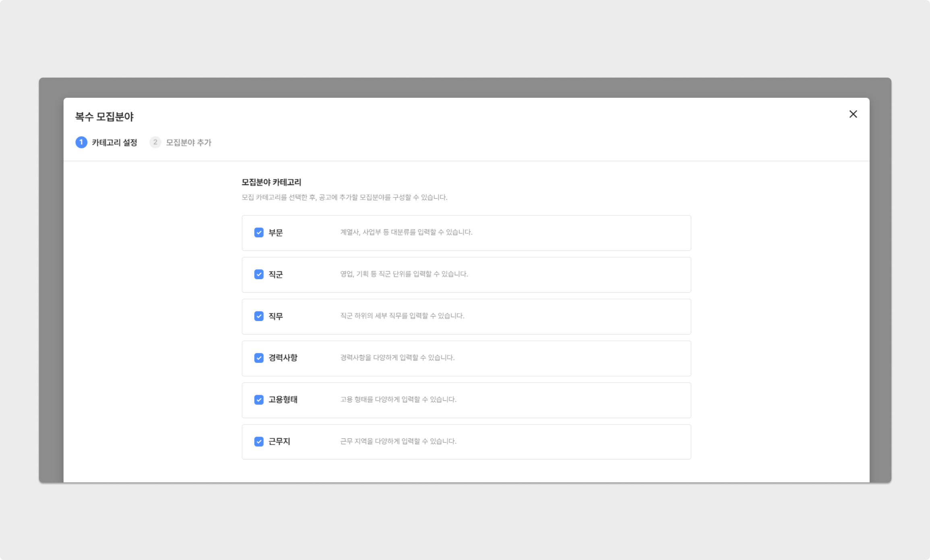Disable the 고용형태 selection checkbox

(258, 399)
